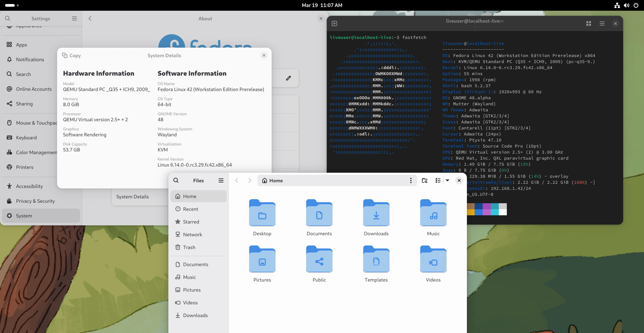Open the view sort dropdown arrow in Files
Viewport: 644px width, 333px height.
[448, 180]
